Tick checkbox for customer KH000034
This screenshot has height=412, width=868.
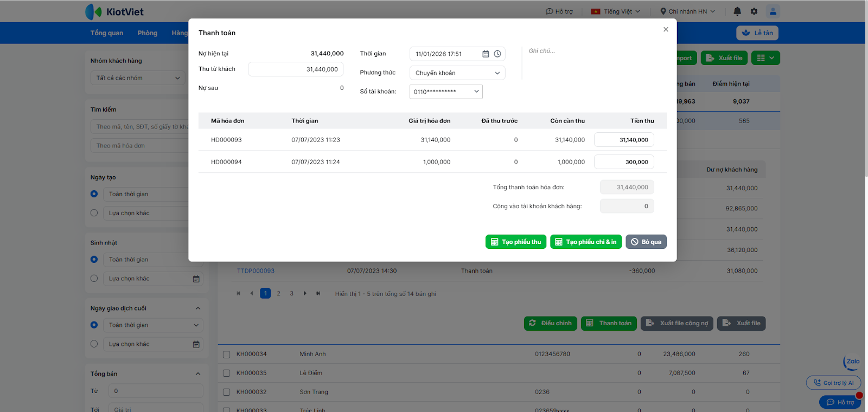click(227, 355)
